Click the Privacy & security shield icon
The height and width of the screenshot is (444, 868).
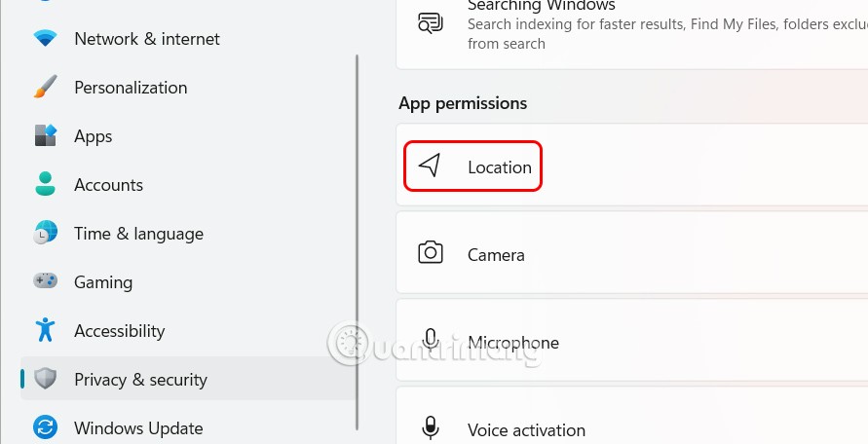coord(45,380)
